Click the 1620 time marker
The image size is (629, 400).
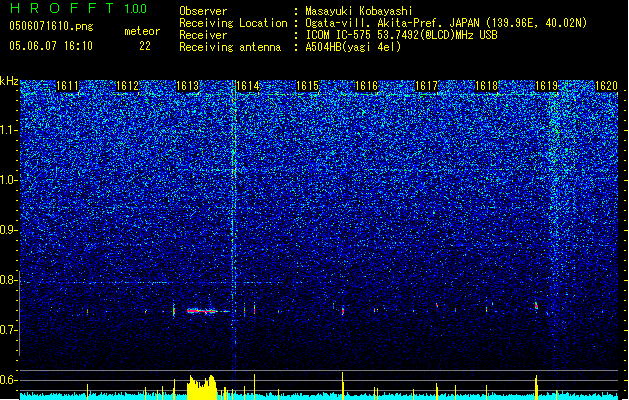tap(606, 86)
